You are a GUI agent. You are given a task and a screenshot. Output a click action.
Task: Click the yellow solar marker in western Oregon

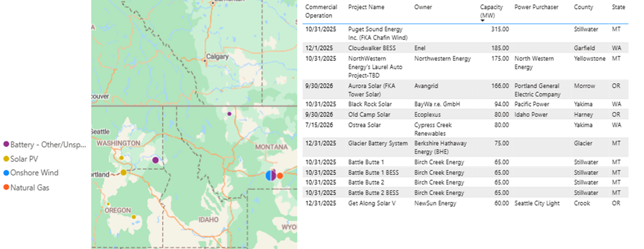[x=109, y=205]
